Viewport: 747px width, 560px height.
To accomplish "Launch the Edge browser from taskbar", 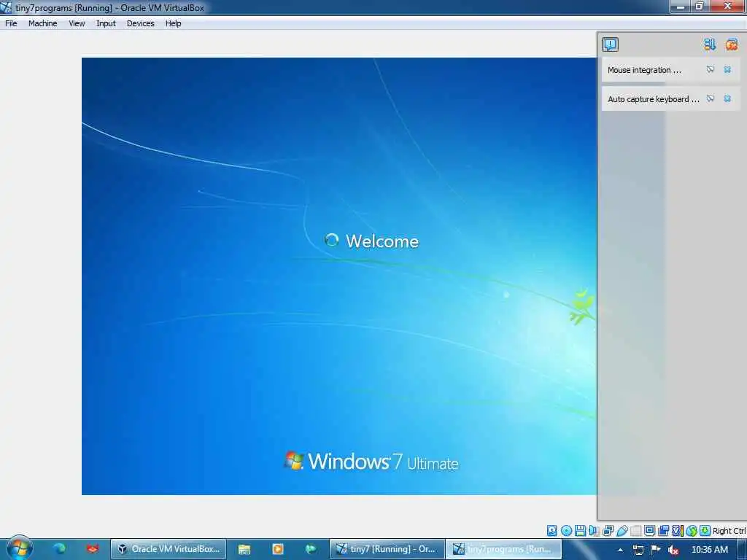I will (x=60, y=548).
